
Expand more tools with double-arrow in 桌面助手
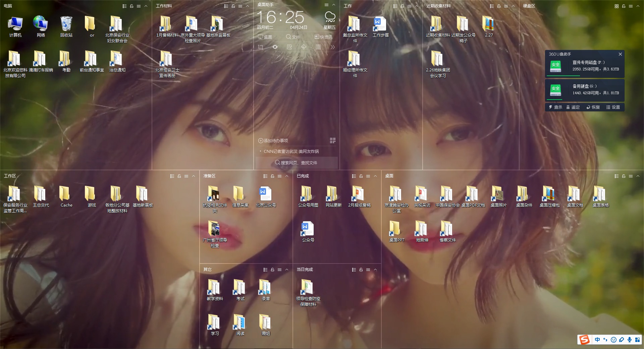(x=332, y=47)
